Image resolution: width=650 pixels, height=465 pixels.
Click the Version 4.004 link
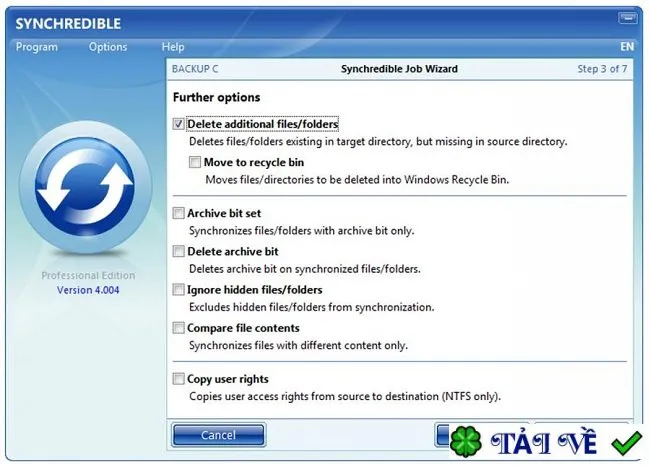pyautogui.click(x=88, y=290)
